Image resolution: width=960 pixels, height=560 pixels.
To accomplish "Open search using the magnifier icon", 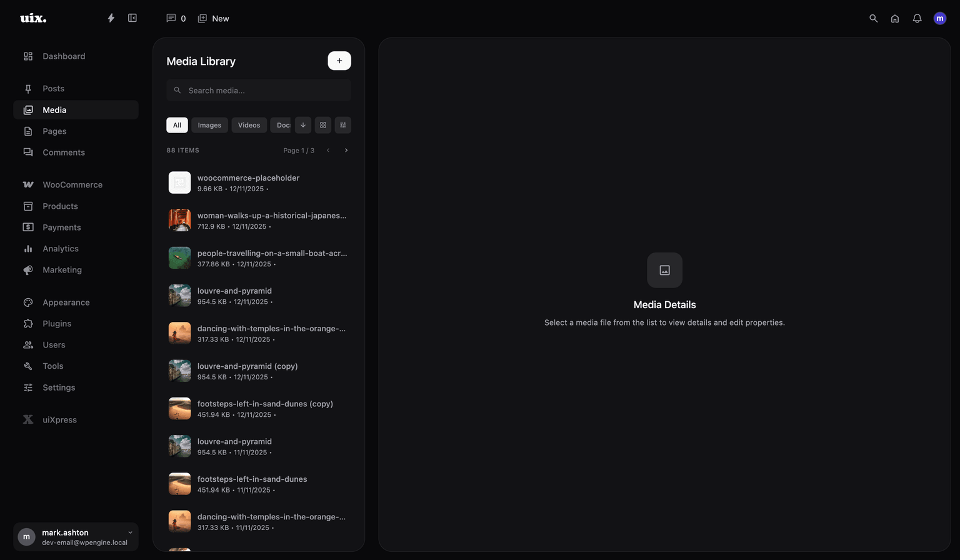I will tap(873, 18).
